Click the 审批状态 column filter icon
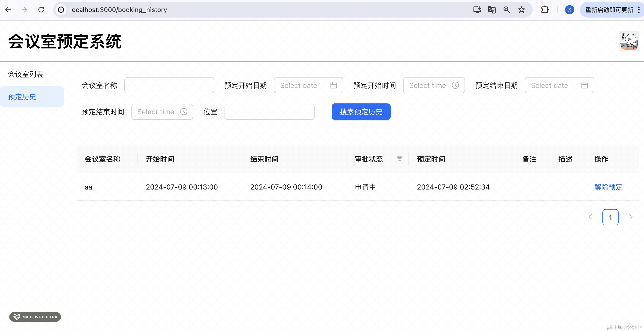The width and height of the screenshot is (644, 331). click(x=400, y=159)
